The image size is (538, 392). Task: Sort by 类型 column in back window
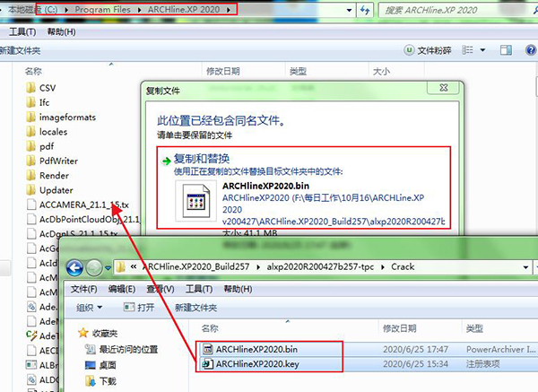click(299, 71)
